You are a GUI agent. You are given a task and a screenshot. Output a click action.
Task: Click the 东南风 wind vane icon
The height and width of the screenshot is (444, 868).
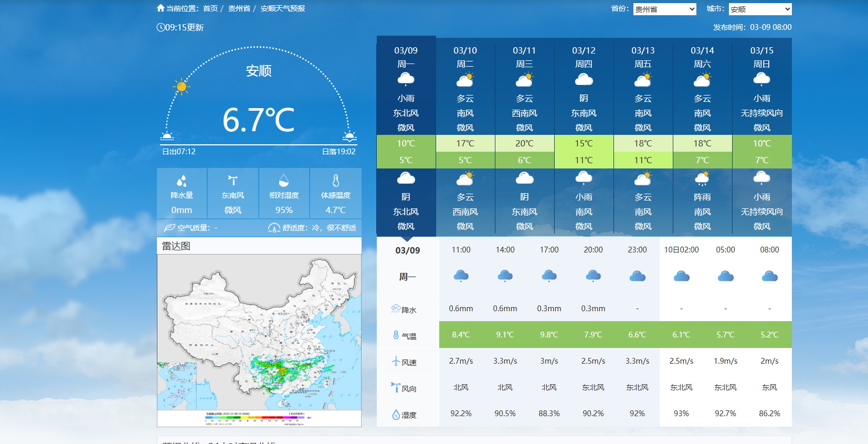(x=232, y=181)
